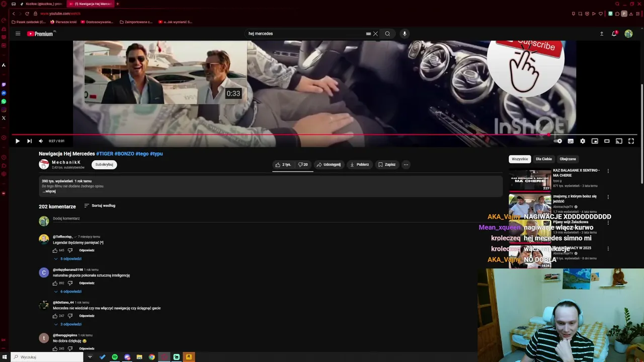Viewport: 644px width, 362px height.
Task: Open a new browser tab with plus
Action: (118, 4)
